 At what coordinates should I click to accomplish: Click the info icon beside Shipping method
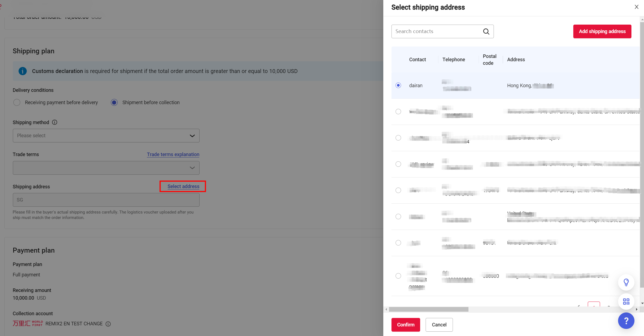(x=55, y=122)
